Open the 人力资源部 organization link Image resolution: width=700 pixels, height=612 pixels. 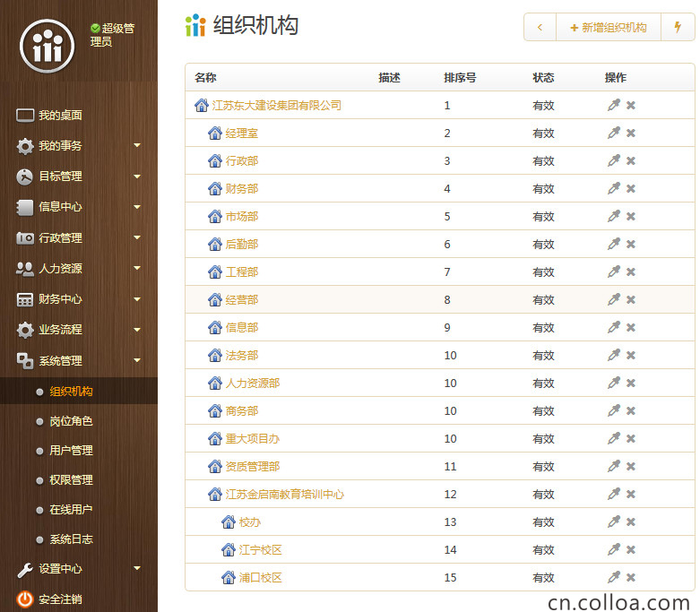point(252,383)
